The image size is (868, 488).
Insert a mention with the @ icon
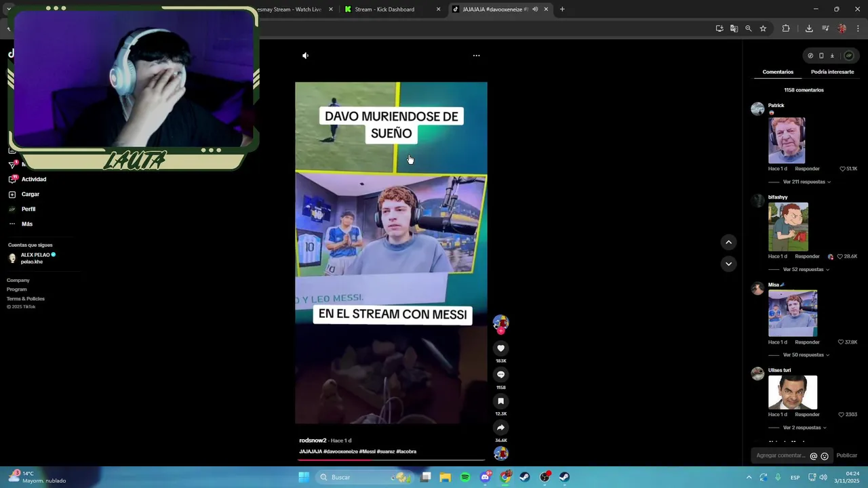(814, 456)
